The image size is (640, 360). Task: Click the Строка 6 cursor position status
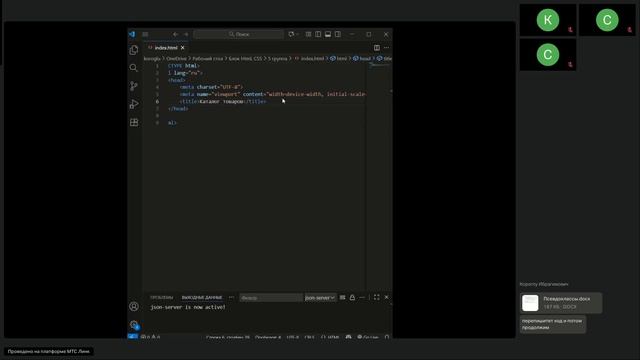click(x=228, y=337)
